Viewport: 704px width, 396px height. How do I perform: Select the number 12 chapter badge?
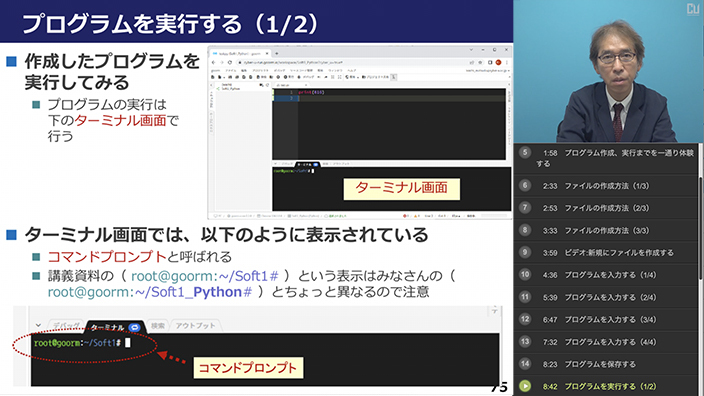(525, 319)
